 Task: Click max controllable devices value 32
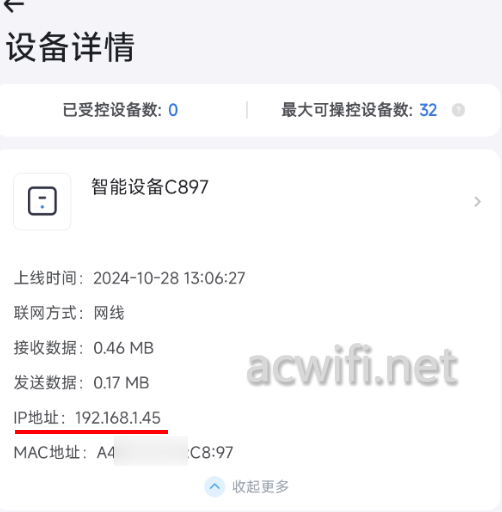pyautogui.click(x=428, y=110)
